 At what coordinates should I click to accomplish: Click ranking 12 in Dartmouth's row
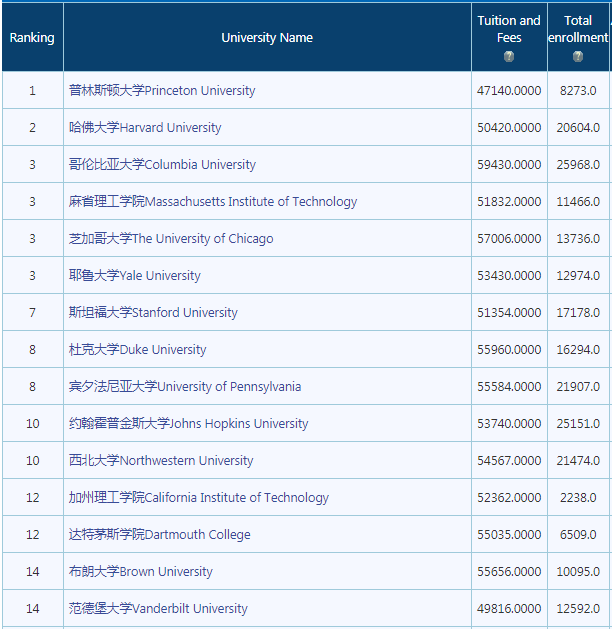coord(32,534)
